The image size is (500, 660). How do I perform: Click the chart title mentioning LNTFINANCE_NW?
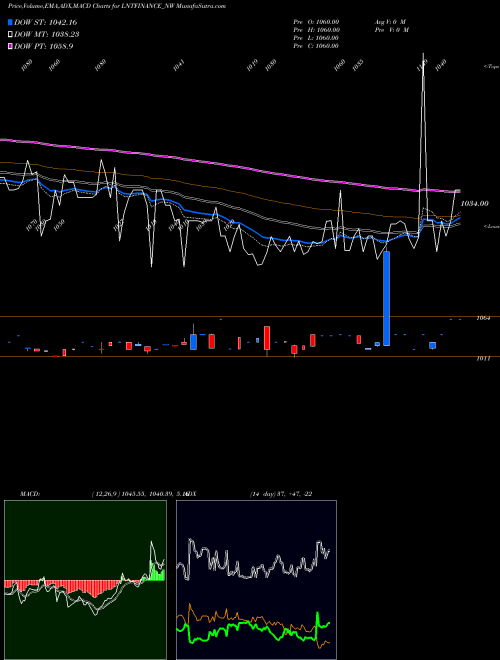(117, 6)
